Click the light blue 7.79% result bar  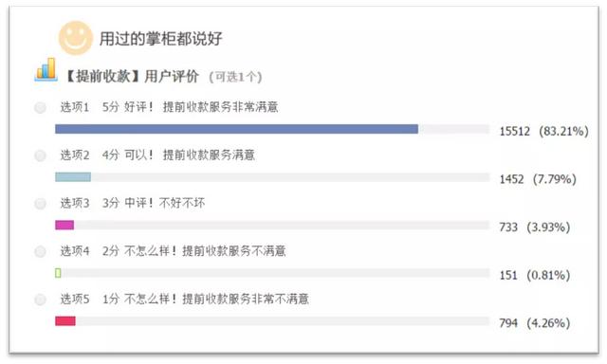[x=73, y=177]
